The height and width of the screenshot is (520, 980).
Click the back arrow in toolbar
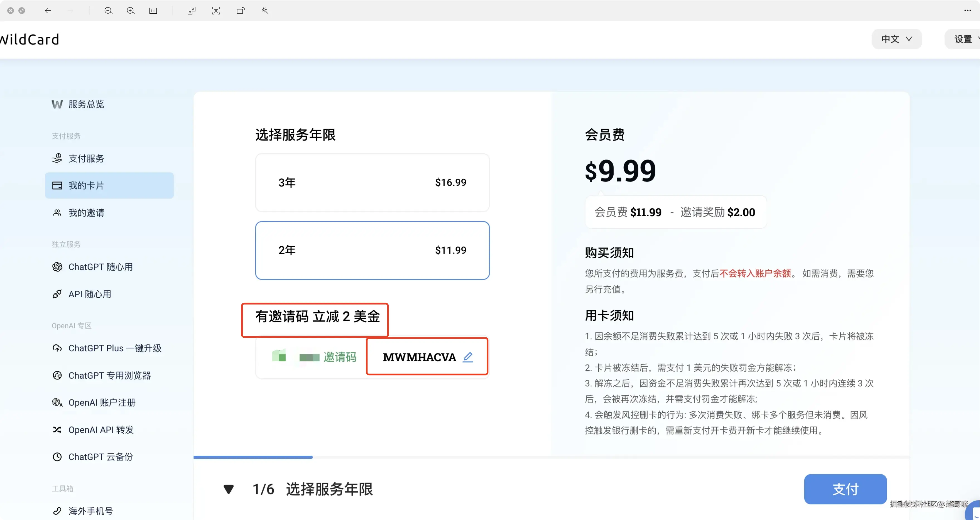pyautogui.click(x=48, y=11)
